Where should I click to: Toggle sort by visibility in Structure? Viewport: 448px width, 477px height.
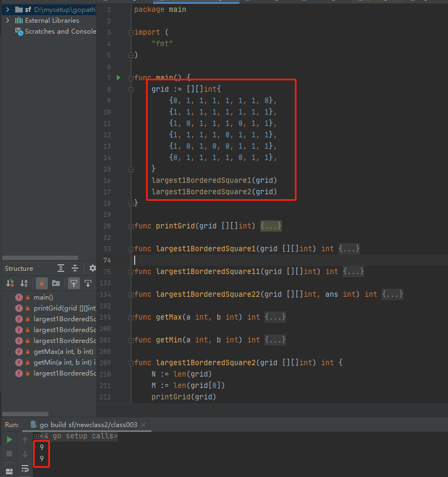point(10,283)
